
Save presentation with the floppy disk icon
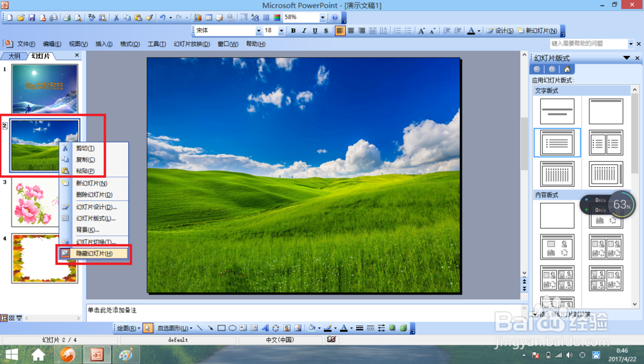[32, 17]
